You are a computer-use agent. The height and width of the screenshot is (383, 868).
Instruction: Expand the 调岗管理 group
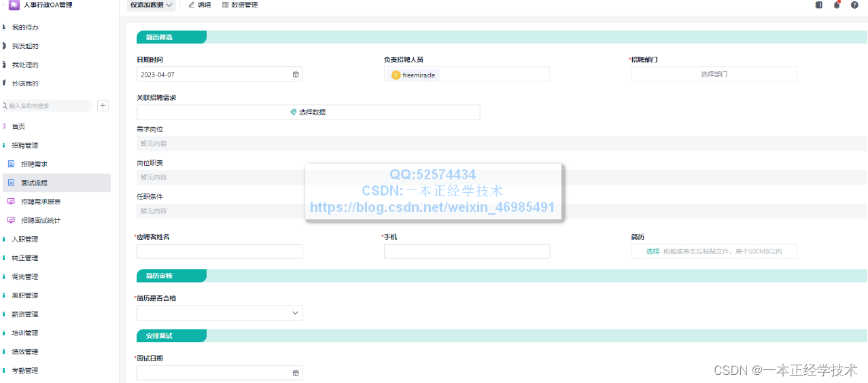24,276
